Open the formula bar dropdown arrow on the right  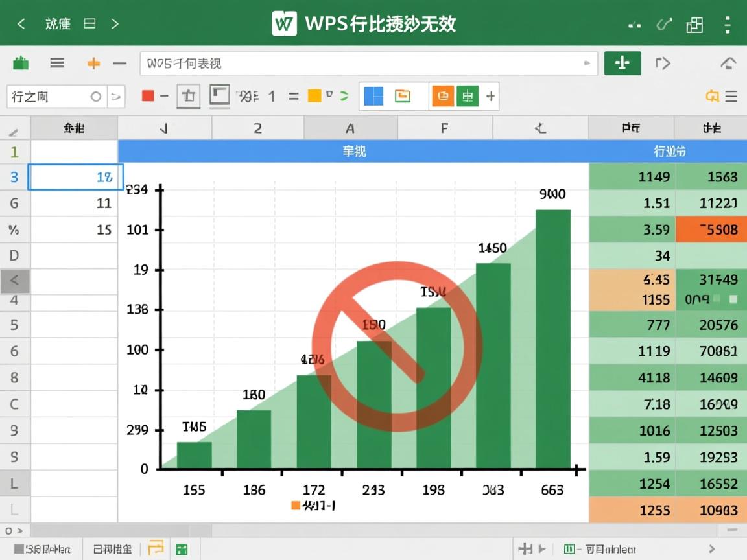[587, 63]
